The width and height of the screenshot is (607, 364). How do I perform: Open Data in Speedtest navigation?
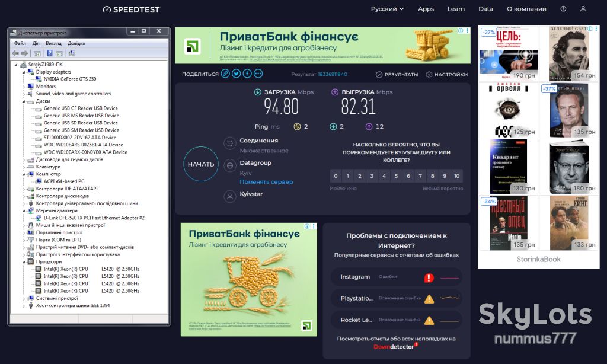485,9
